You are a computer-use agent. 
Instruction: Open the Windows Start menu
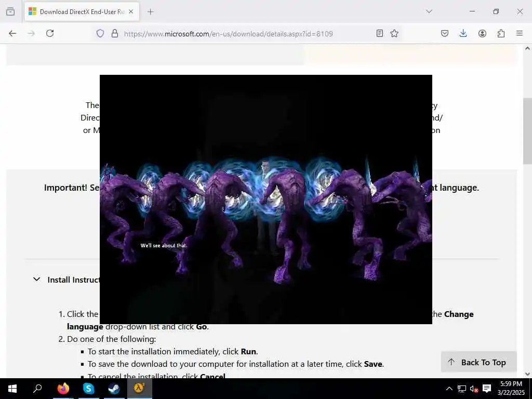(x=12, y=389)
